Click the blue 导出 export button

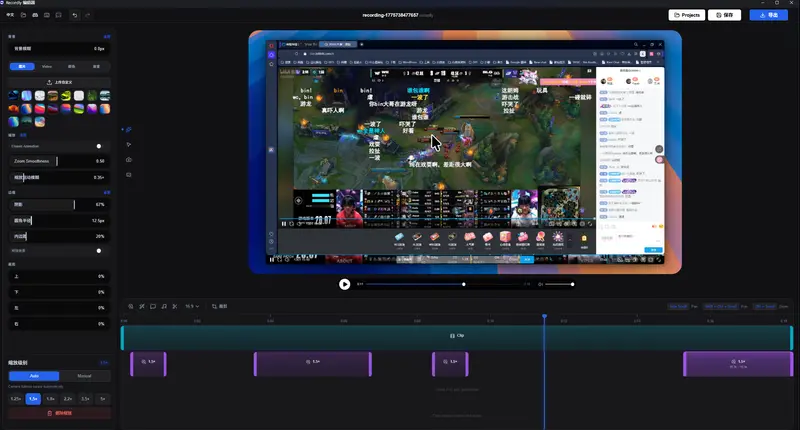(x=769, y=16)
